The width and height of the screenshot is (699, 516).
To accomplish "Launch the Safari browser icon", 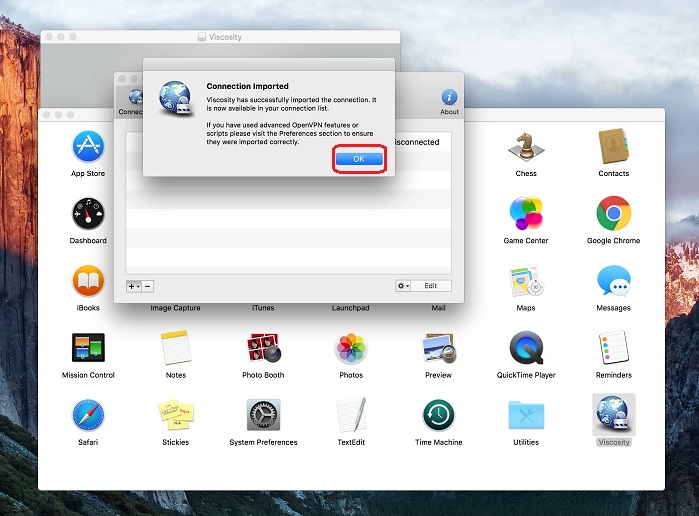I will [88, 415].
